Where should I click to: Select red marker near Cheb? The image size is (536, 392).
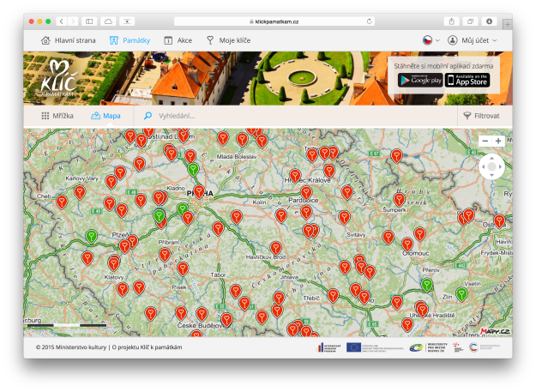point(62,202)
